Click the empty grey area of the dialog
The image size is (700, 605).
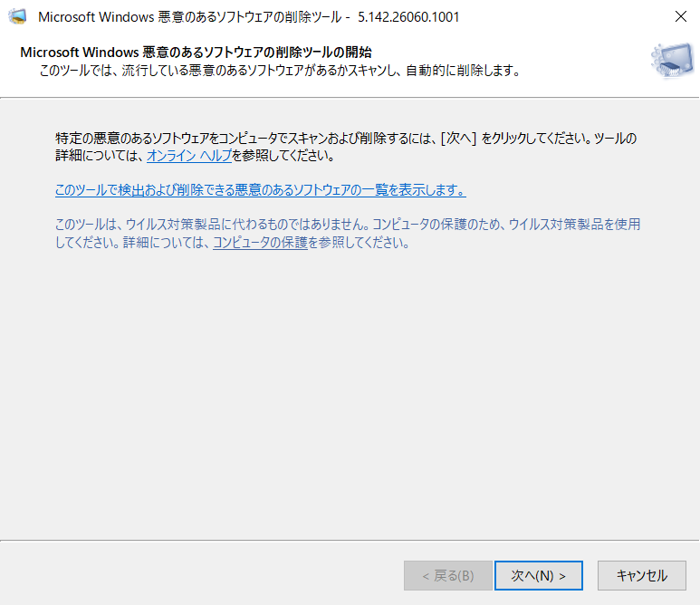pyautogui.click(x=350, y=393)
